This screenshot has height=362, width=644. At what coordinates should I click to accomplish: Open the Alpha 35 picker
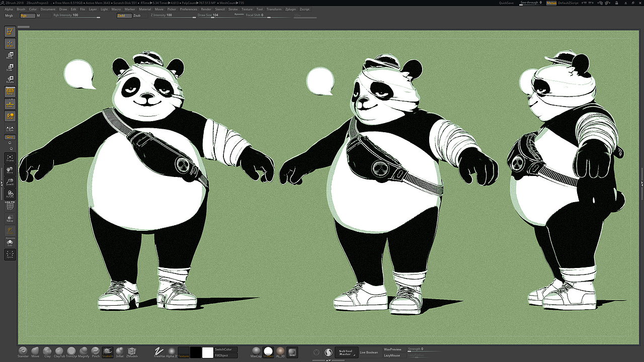pos(172,352)
